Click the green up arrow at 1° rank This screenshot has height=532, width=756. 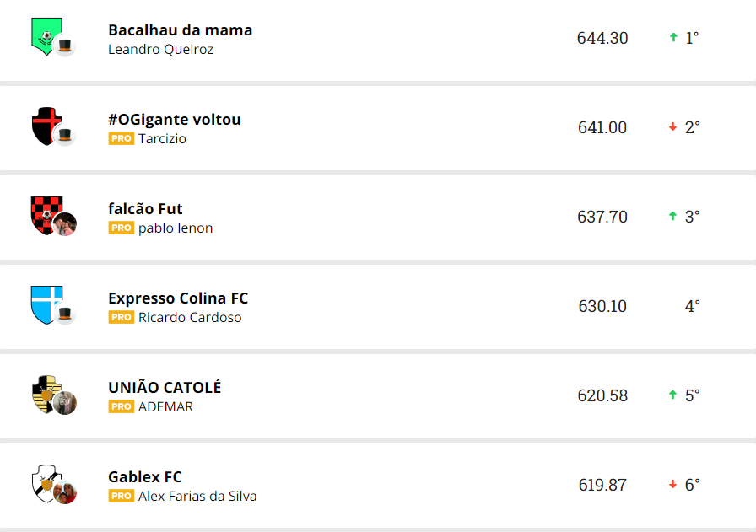pos(673,38)
